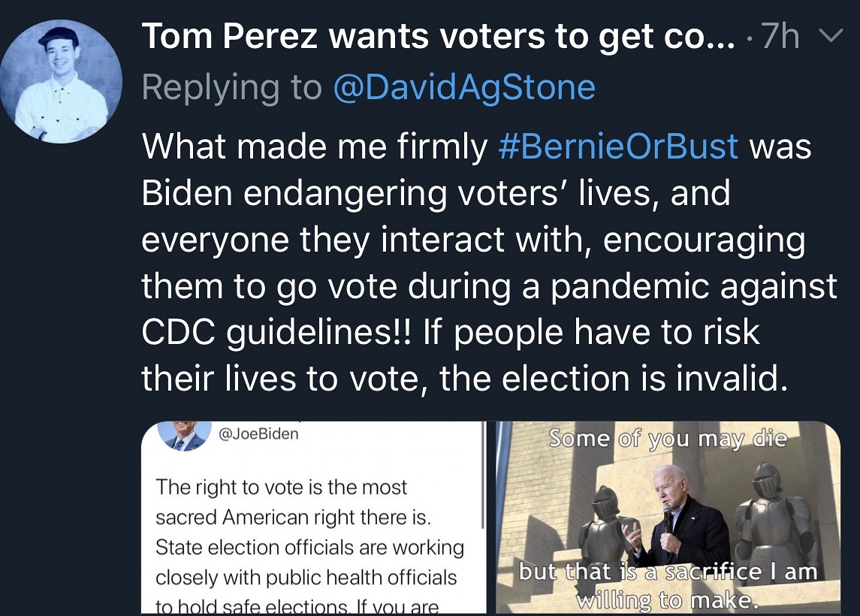Click the "Replying to" label
Screen dimensions: 860x616
(x=231, y=88)
